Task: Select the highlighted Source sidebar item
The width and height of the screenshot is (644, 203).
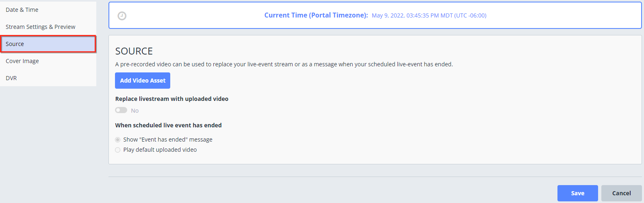Action: click(x=48, y=44)
